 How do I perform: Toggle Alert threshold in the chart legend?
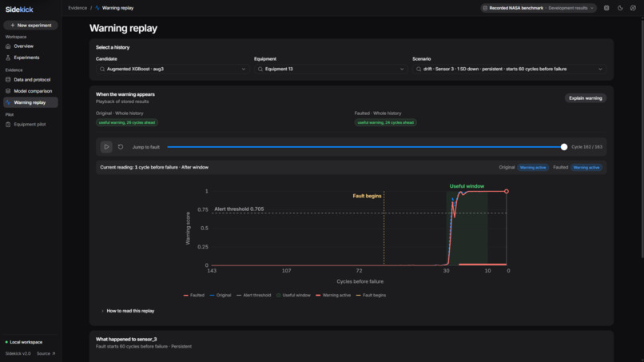click(x=254, y=296)
